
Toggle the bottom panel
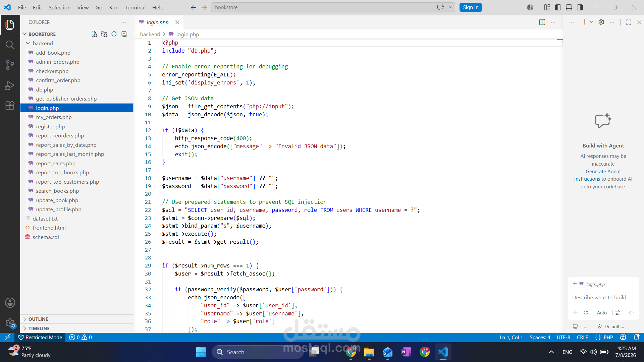[x=569, y=7]
